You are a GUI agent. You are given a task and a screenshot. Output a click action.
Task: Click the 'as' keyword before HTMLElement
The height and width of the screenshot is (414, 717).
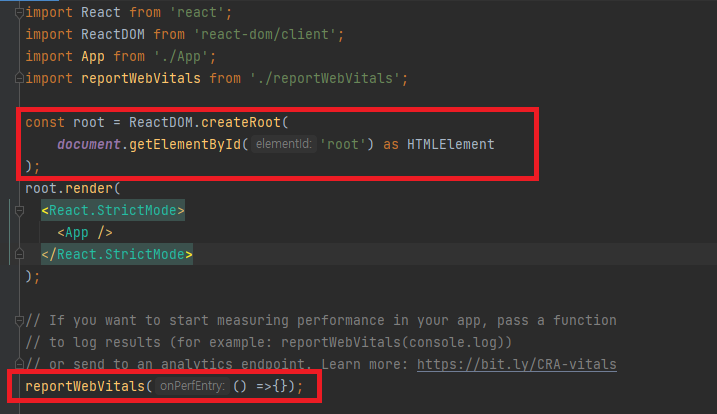[391, 145]
